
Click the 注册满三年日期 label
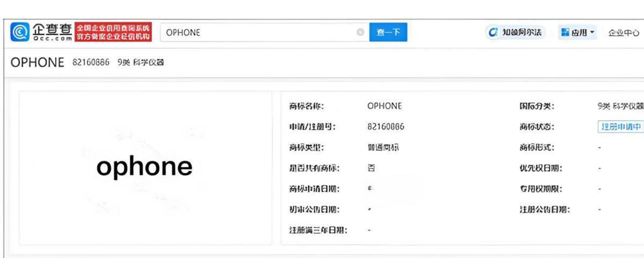[x=318, y=230]
